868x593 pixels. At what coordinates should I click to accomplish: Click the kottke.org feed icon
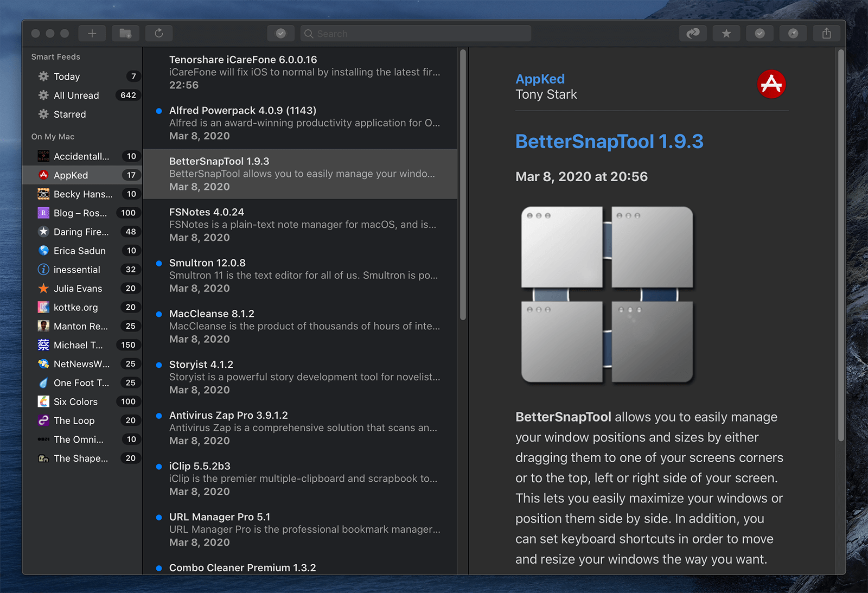tap(43, 307)
